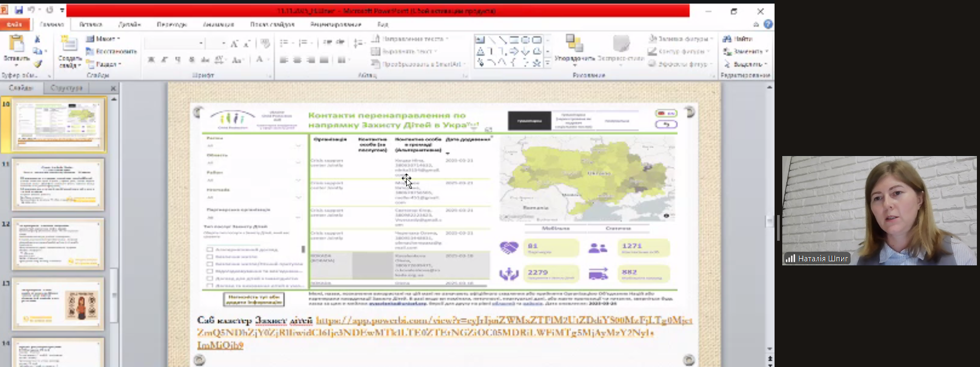Open PowerPoint Help question mark icon
980x367 pixels.
tap(768, 24)
